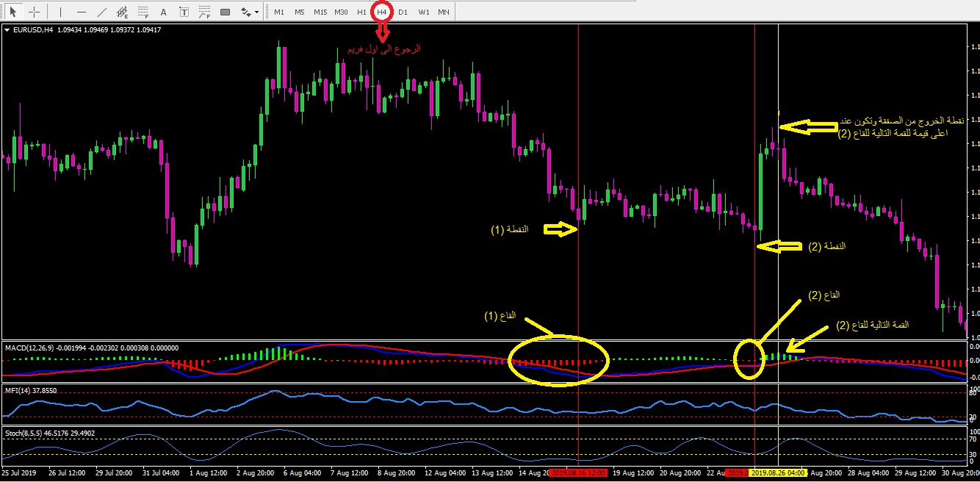This screenshot has width=980, height=482.
Task: Click the yellow 2019.08.26 04:00 date marker
Action: (x=778, y=473)
